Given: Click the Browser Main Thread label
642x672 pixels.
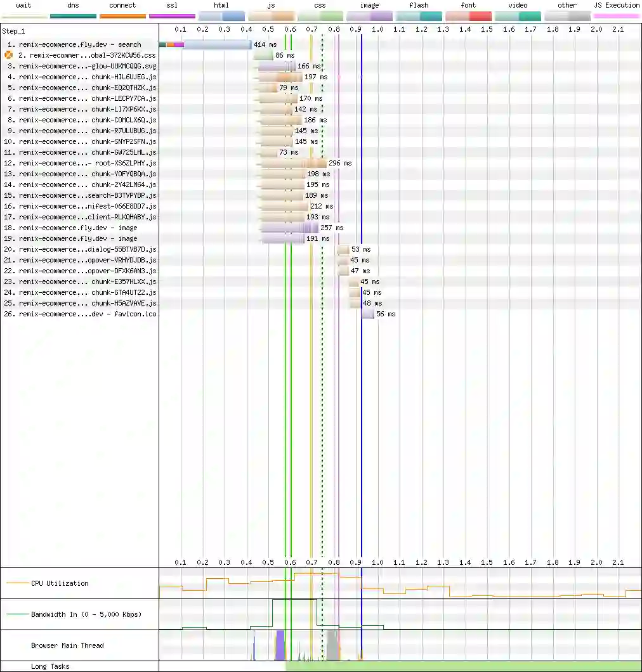Looking at the screenshot, I should 67,645.
